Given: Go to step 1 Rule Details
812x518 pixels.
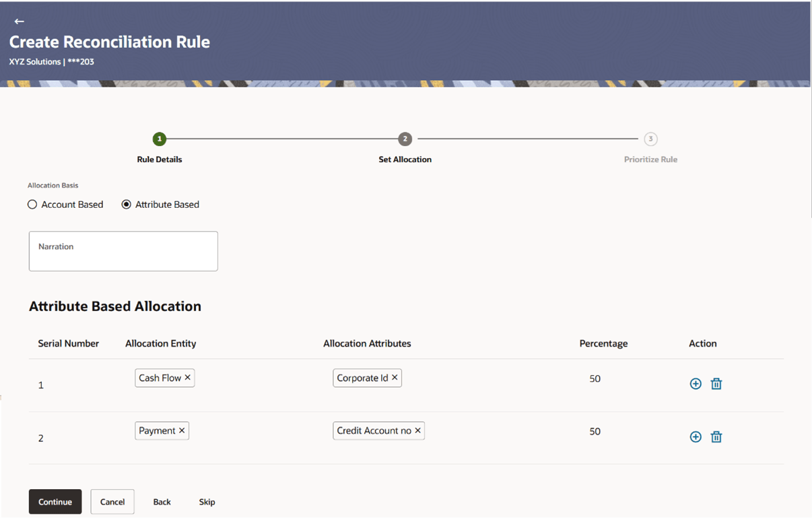Looking at the screenshot, I should (159, 139).
